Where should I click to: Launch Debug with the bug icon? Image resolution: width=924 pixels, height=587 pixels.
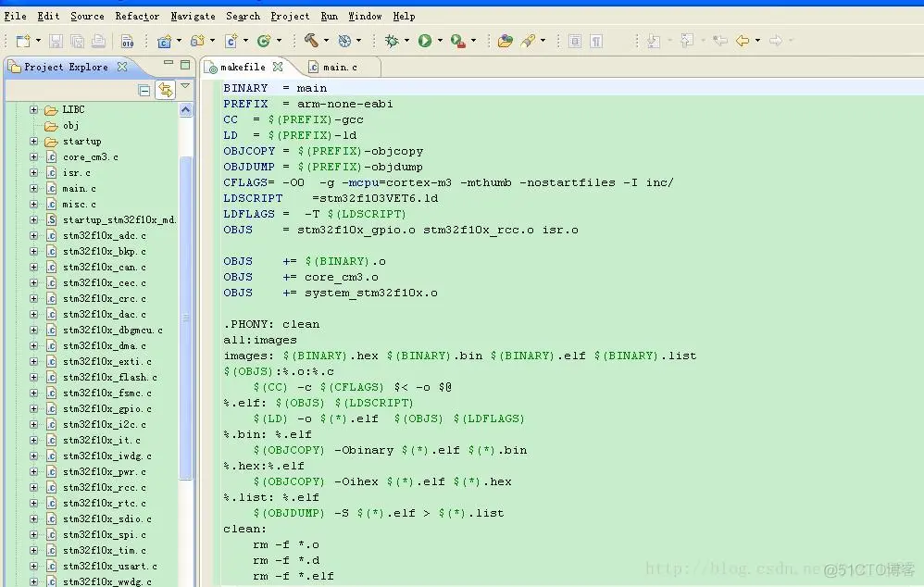pos(392,41)
